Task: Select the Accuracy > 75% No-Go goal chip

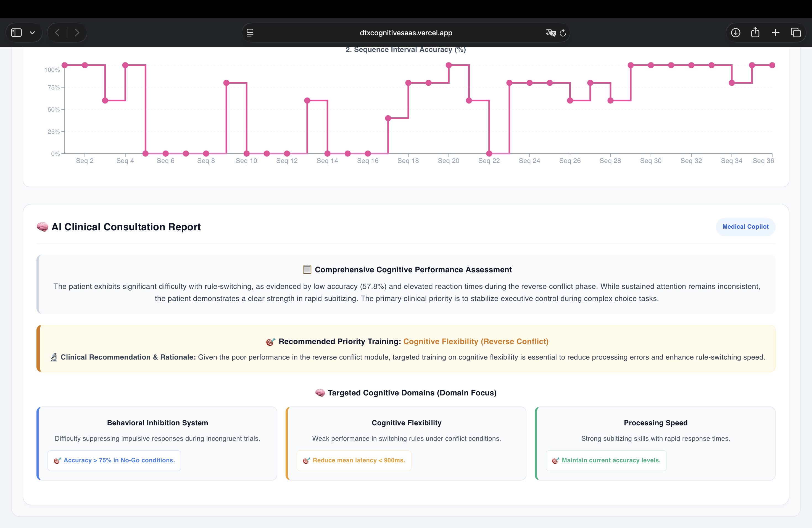Action: coord(114,460)
